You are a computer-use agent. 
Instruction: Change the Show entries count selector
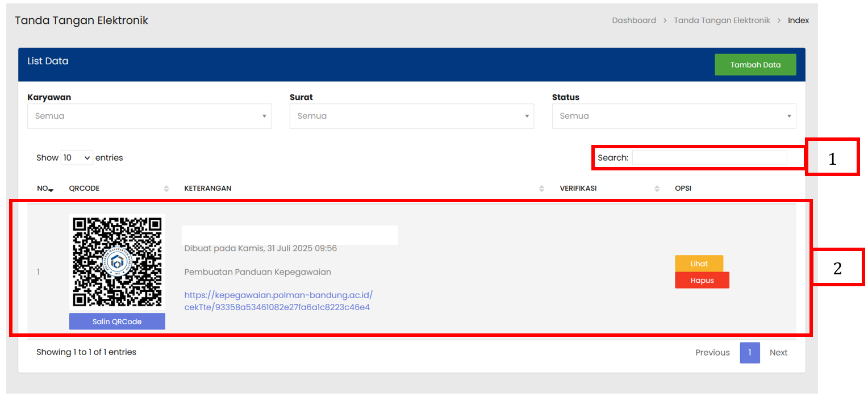point(77,158)
